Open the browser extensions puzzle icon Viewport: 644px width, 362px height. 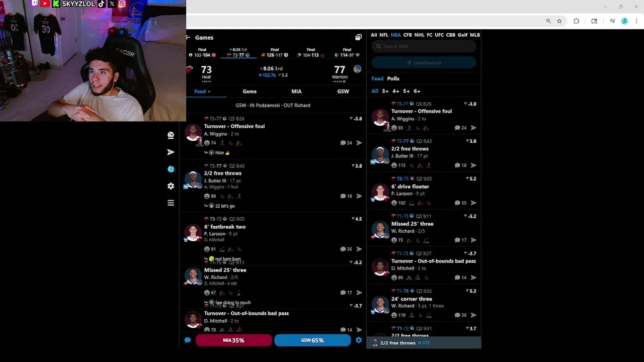tap(577, 21)
